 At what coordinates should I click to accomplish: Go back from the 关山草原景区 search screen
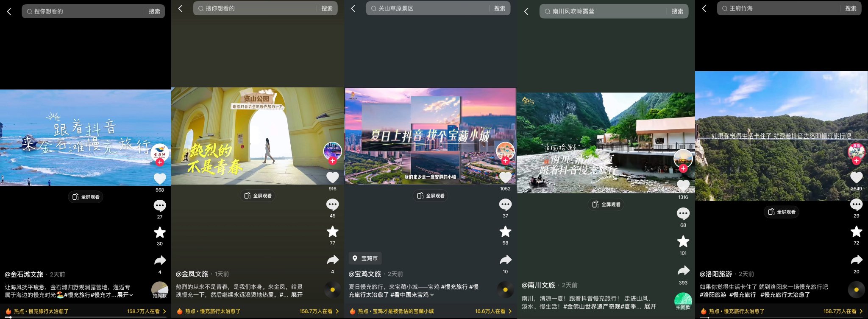[x=353, y=8]
